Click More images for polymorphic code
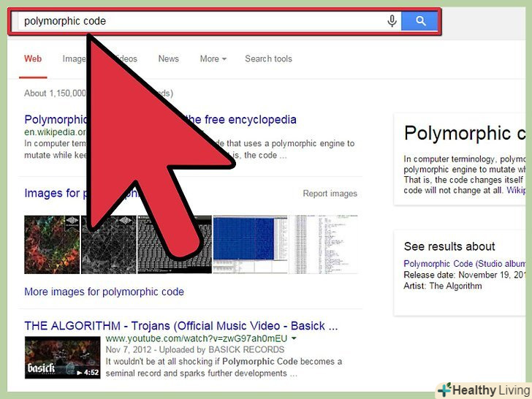The image size is (532, 399). coord(104,292)
